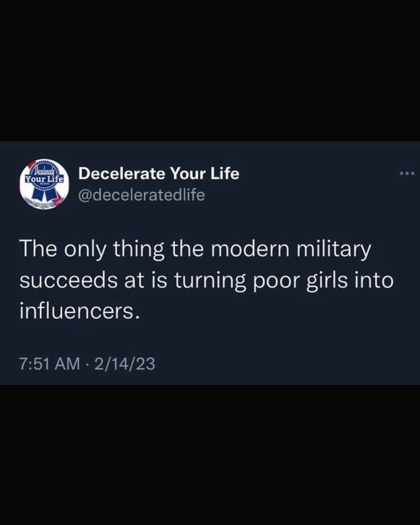The width and height of the screenshot is (420, 525).
Task: Click empty tweet card space right of the date
Action: 286,364
